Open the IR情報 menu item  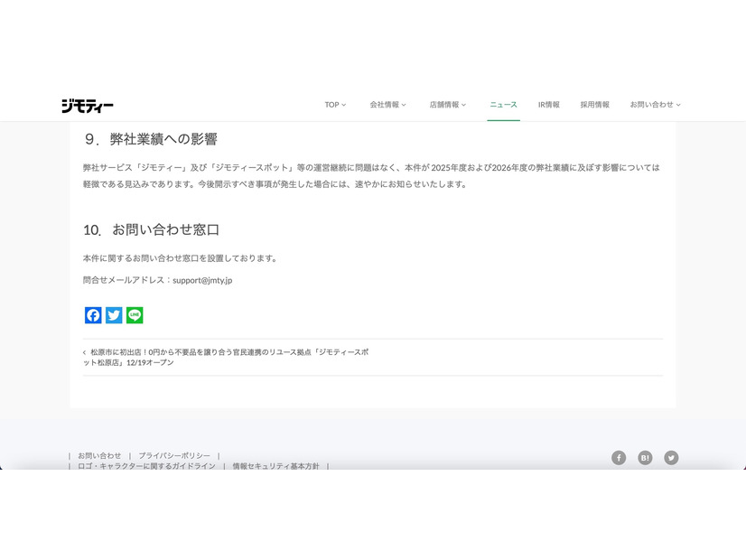coord(549,105)
